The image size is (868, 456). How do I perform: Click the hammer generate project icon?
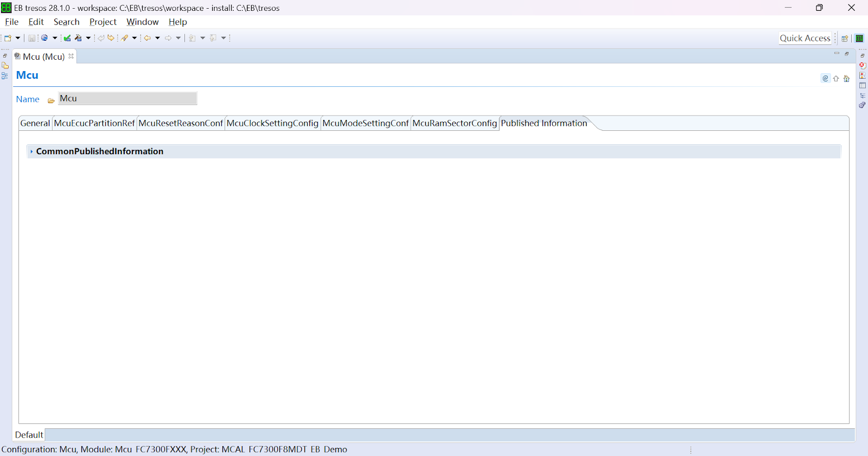coord(79,38)
